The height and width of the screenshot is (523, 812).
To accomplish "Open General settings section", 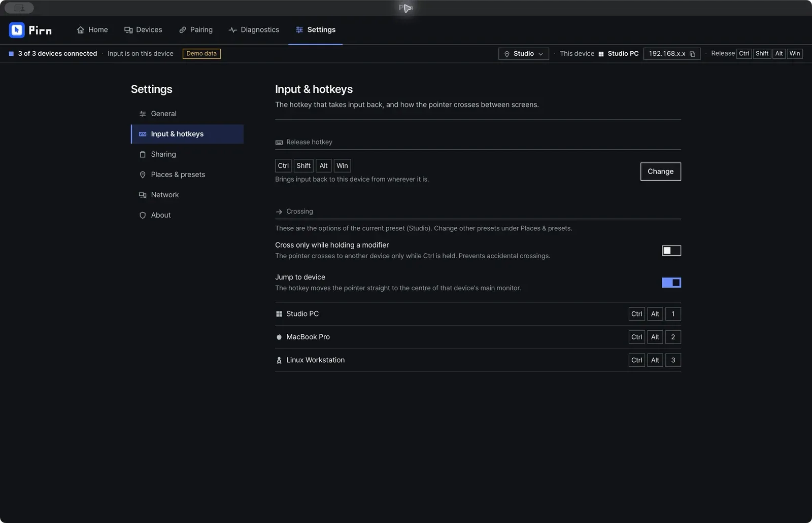I will (187, 114).
